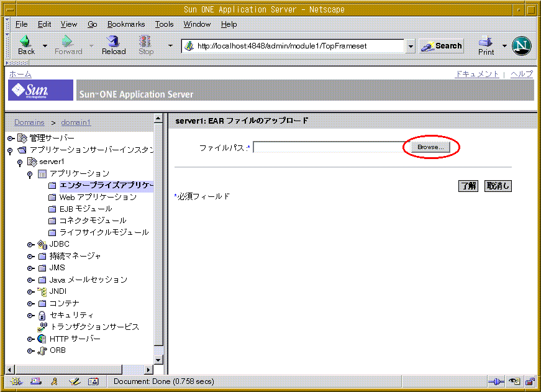Screen dimensions: 541x392
Task: Expand the 持続マネージャ node
Action: (30, 257)
